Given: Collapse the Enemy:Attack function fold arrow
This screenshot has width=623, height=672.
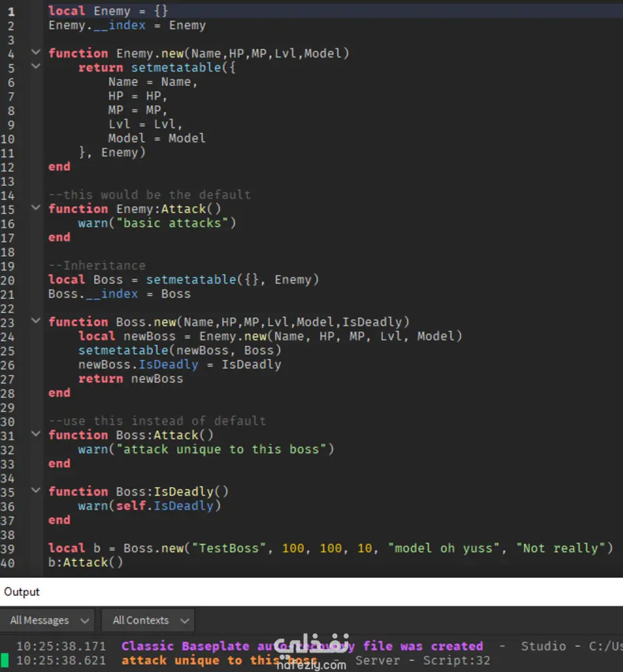Looking at the screenshot, I should tap(36, 208).
